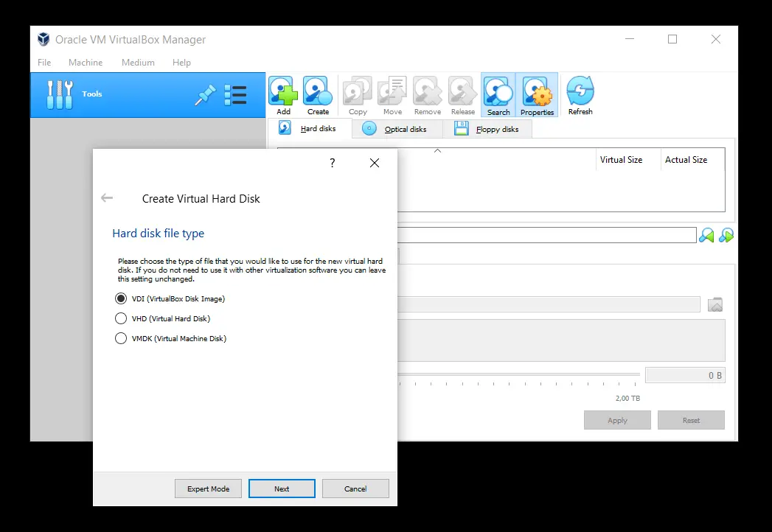Open the File menu
Screen dimensions: 772x532
(x=44, y=63)
